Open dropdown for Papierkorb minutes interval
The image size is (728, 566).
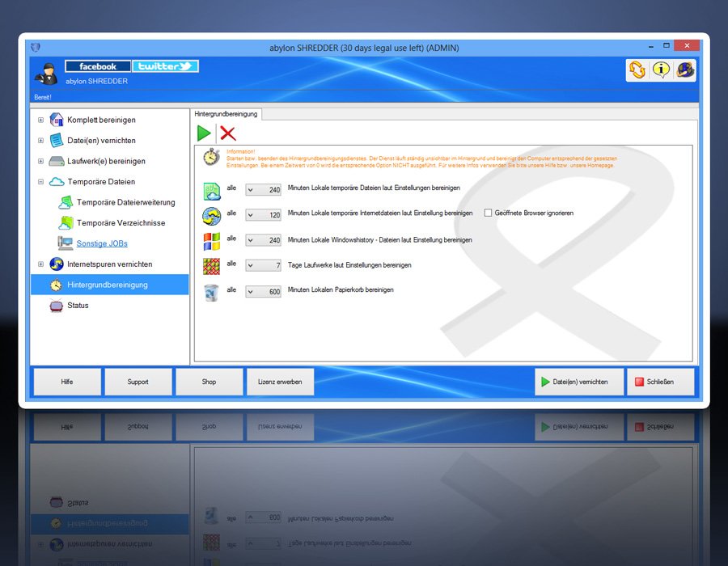(251, 291)
